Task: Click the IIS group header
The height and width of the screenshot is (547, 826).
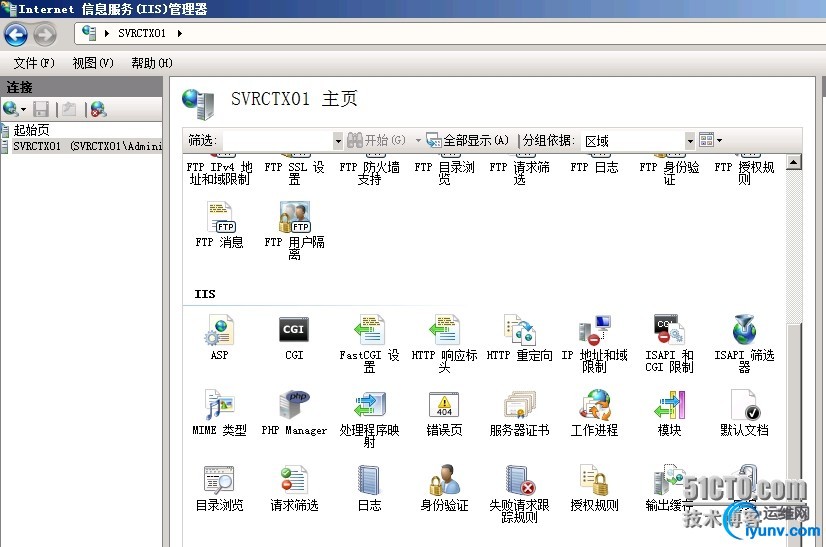Action: tap(205, 294)
